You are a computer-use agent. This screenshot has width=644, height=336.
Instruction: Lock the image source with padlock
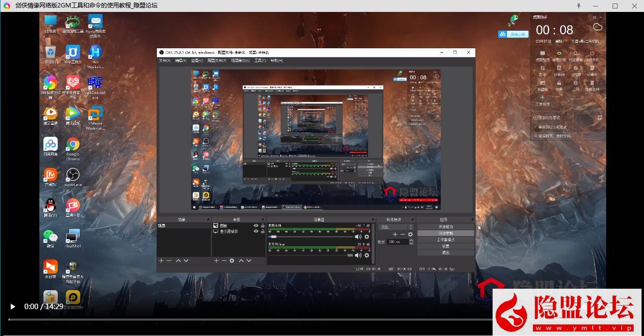[262, 225]
